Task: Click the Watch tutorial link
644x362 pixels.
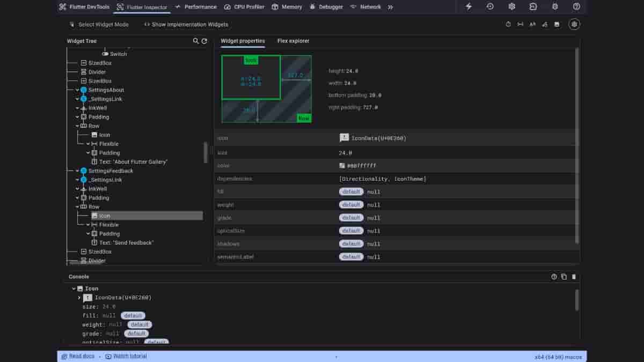Action: (x=126, y=356)
